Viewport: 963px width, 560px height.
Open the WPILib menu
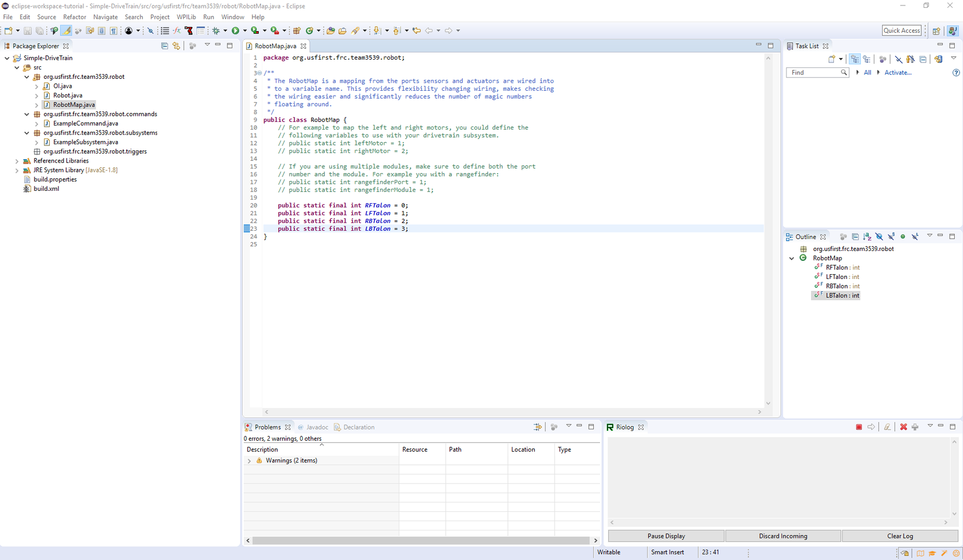pyautogui.click(x=186, y=17)
